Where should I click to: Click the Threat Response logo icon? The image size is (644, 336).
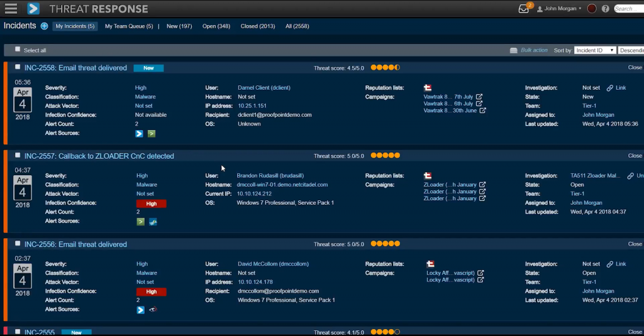[33, 9]
